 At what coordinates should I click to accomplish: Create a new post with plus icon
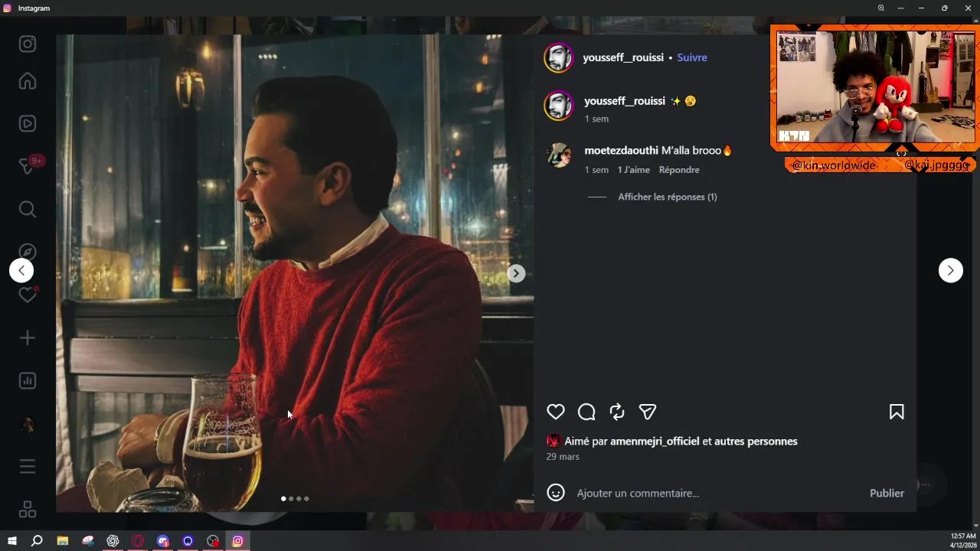[28, 337]
